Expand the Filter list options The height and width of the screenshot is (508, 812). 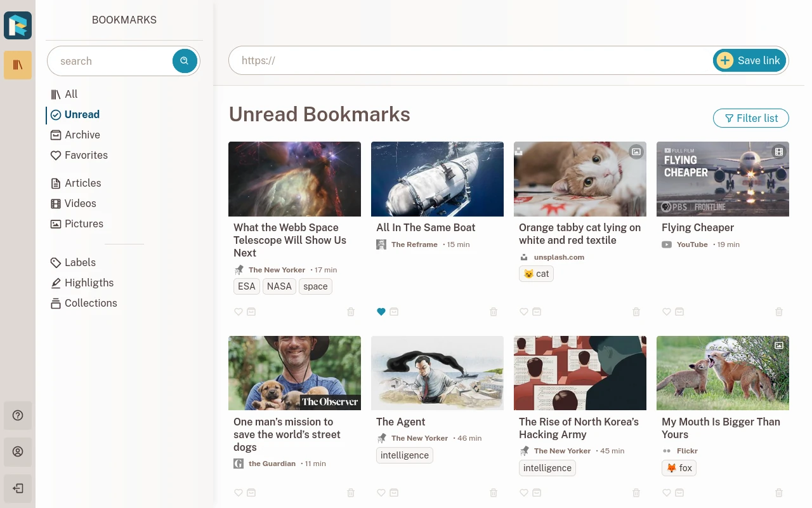(x=750, y=118)
